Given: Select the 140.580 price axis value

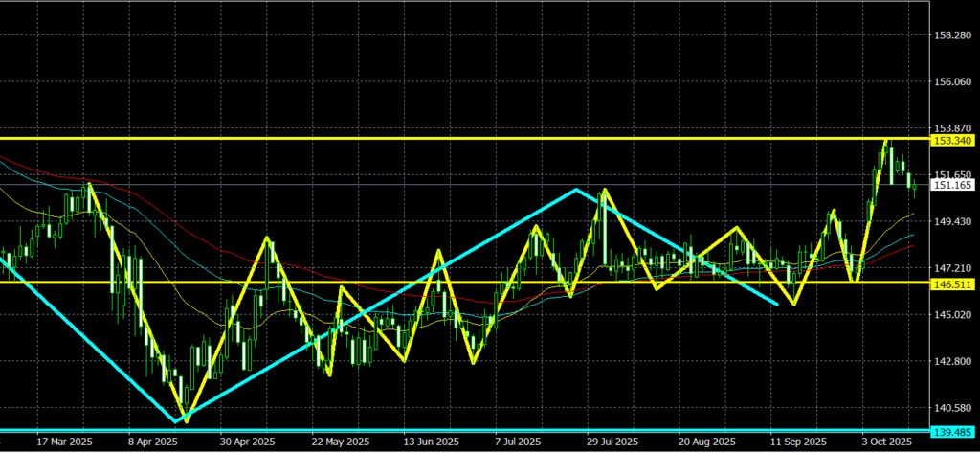Looking at the screenshot, I should (x=951, y=408).
